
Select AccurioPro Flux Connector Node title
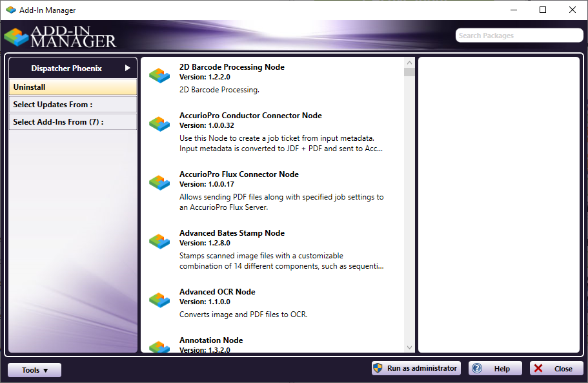coord(239,174)
